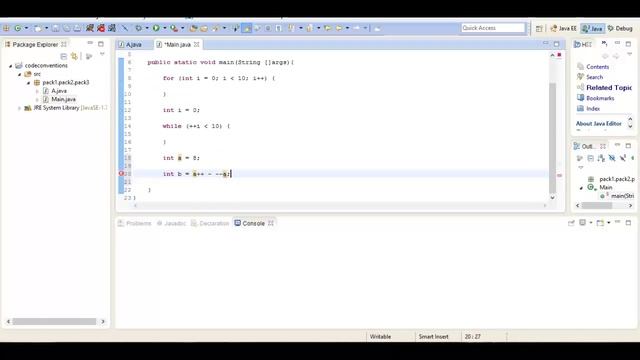Click the Bookmarks link in Help

(x=600, y=98)
